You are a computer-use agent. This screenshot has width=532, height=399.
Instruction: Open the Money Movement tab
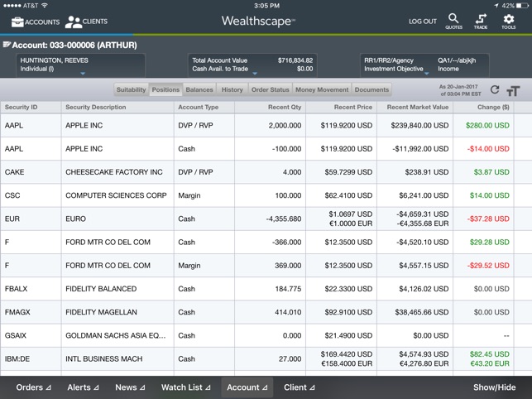322,89
